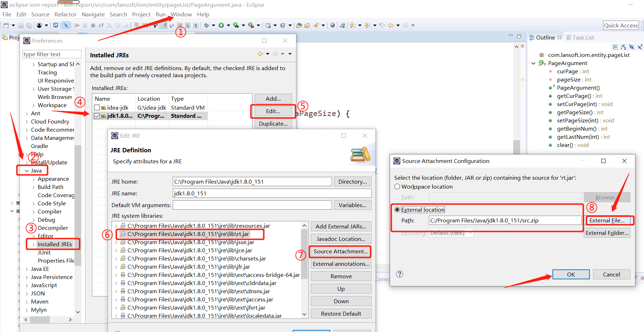Viewport: 644px width, 332px height.
Task: Click the External File... button
Action: tap(607, 220)
